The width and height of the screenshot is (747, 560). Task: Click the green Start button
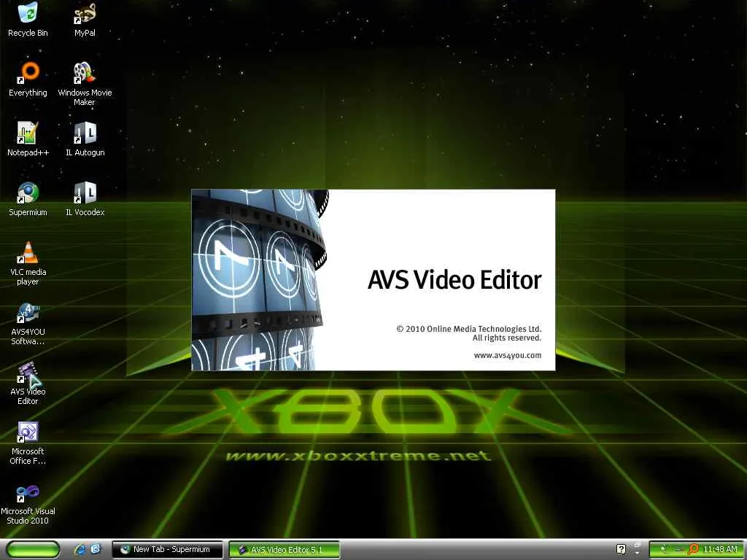pyautogui.click(x=34, y=550)
